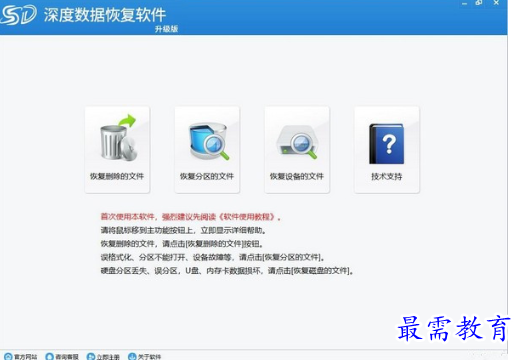Click 立即注册 in bottom bar
The width and height of the screenshot is (519, 360).
click(103, 356)
